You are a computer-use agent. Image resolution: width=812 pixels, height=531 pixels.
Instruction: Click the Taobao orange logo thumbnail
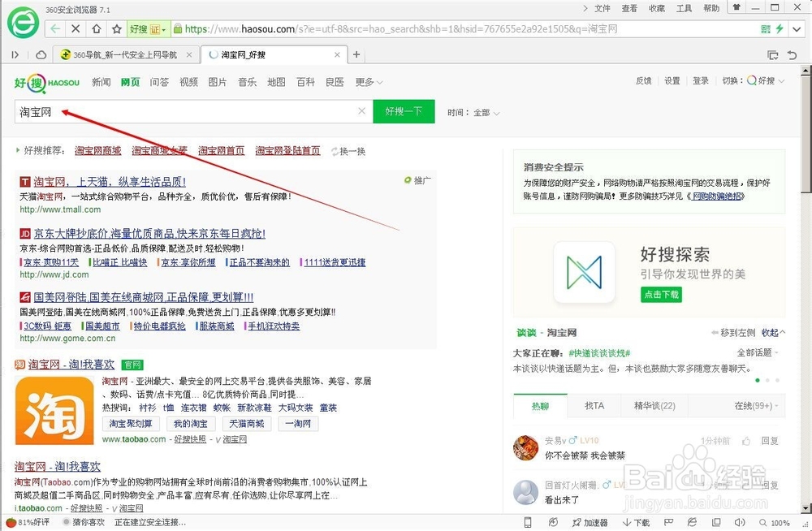click(54, 411)
